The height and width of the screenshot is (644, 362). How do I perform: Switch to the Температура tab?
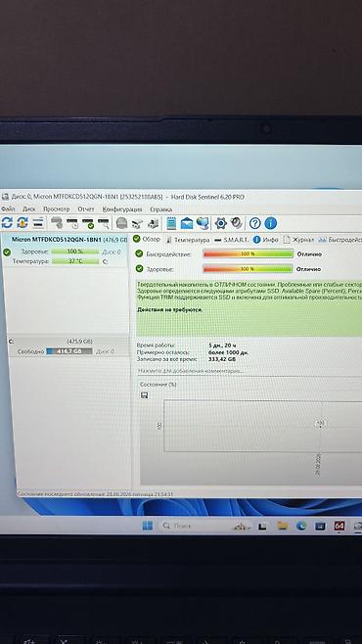(x=188, y=240)
